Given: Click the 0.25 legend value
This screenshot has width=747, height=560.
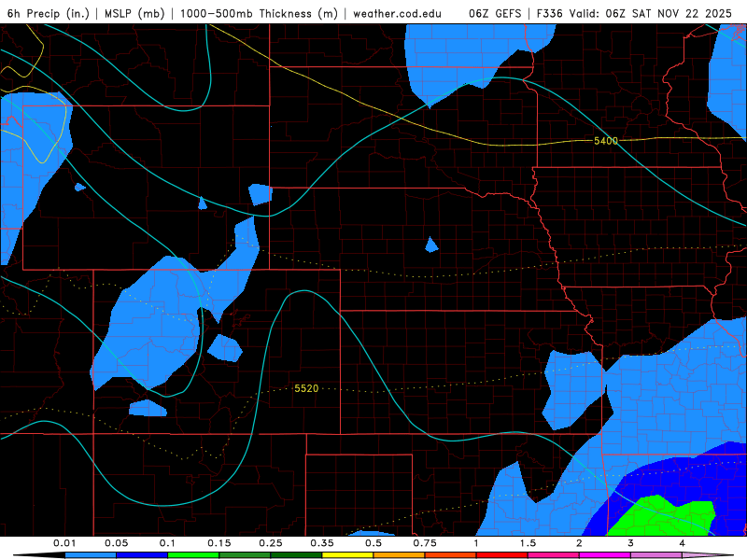Looking at the screenshot, I should point(271,543).
